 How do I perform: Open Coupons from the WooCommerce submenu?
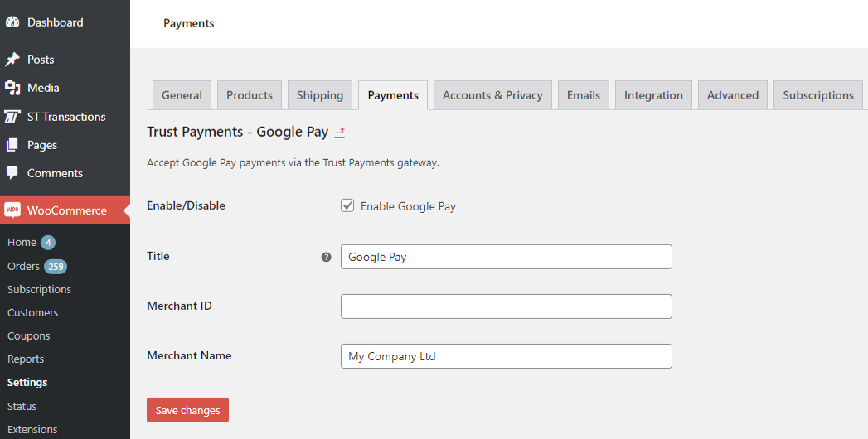(x=29, y=335)
